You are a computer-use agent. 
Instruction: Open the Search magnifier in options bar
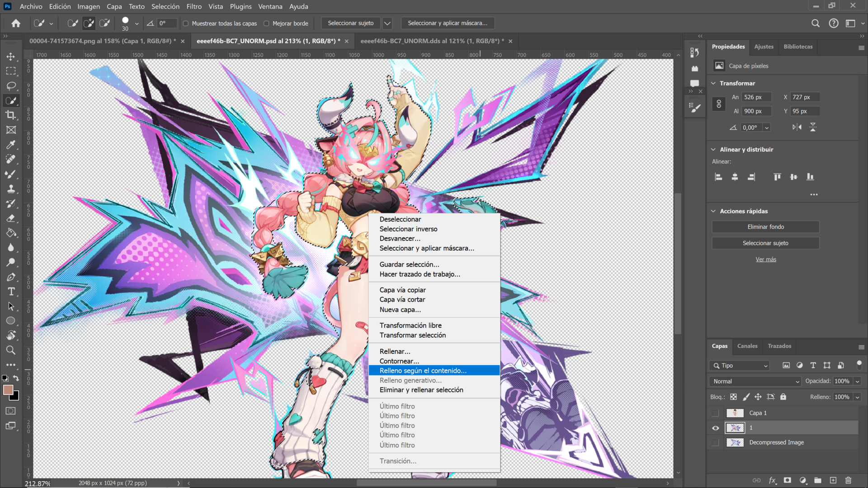coord(816,23)
